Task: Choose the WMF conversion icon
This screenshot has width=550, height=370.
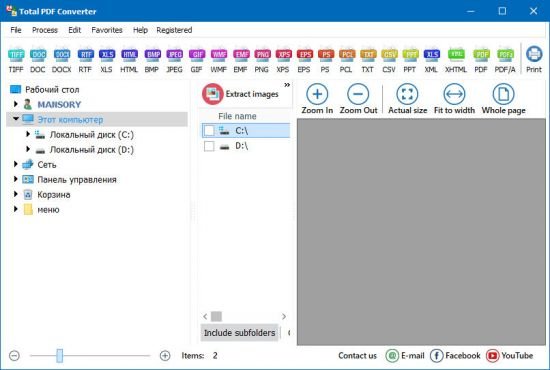Action: pyautogui.click(x=219, y=60)
